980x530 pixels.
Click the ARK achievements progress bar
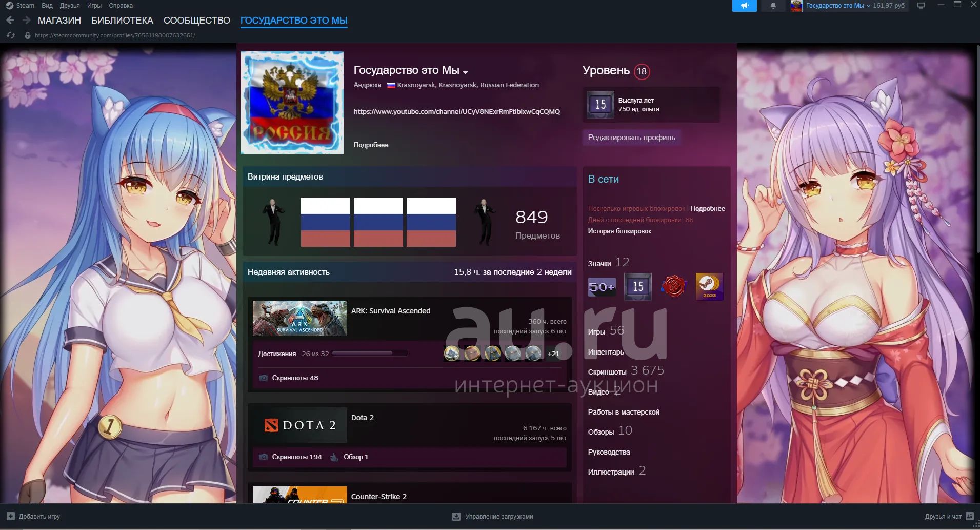coord(370,354)
